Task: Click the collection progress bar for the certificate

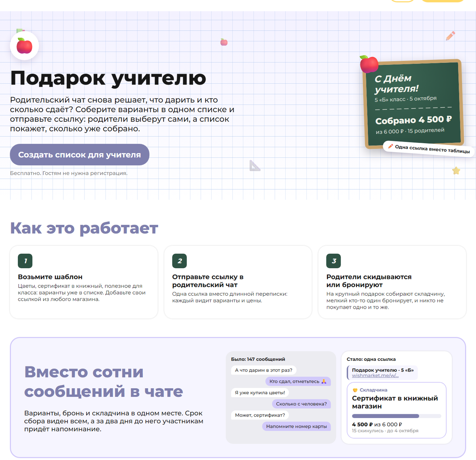Action: point(397,416)
